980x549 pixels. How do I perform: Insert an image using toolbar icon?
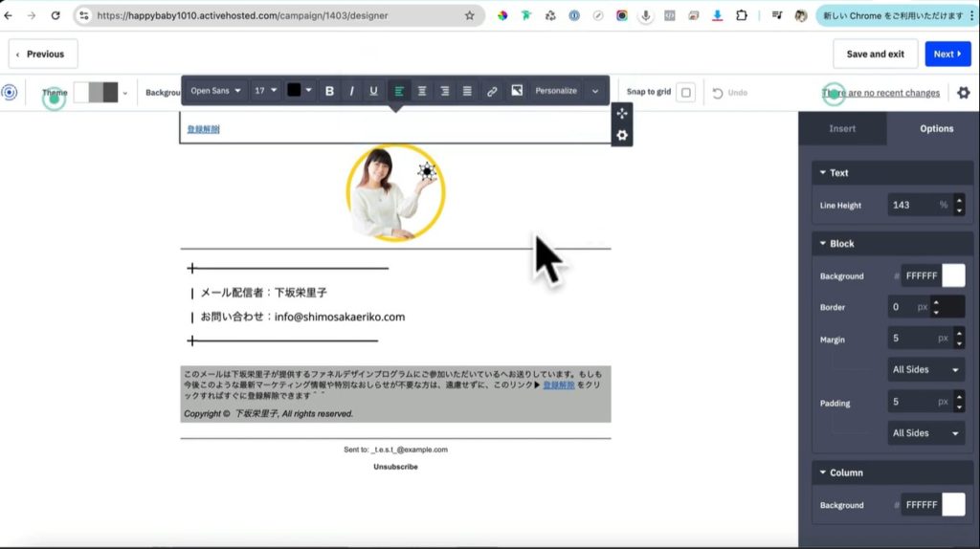pyautogui.click(x=517, y=91)
